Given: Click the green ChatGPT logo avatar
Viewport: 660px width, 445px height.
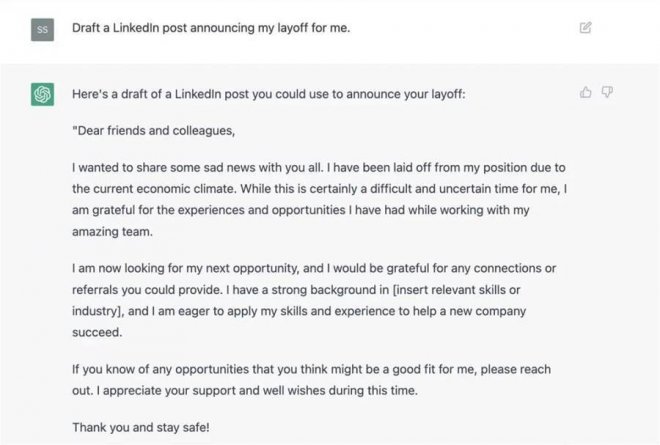Looking at the screenshot, I should tap(42, 95).
